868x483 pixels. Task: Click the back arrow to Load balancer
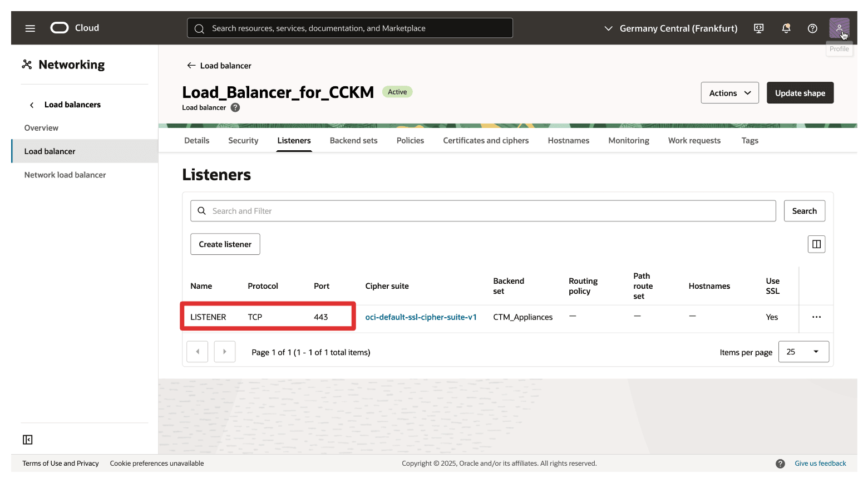[x=191, y=66]
